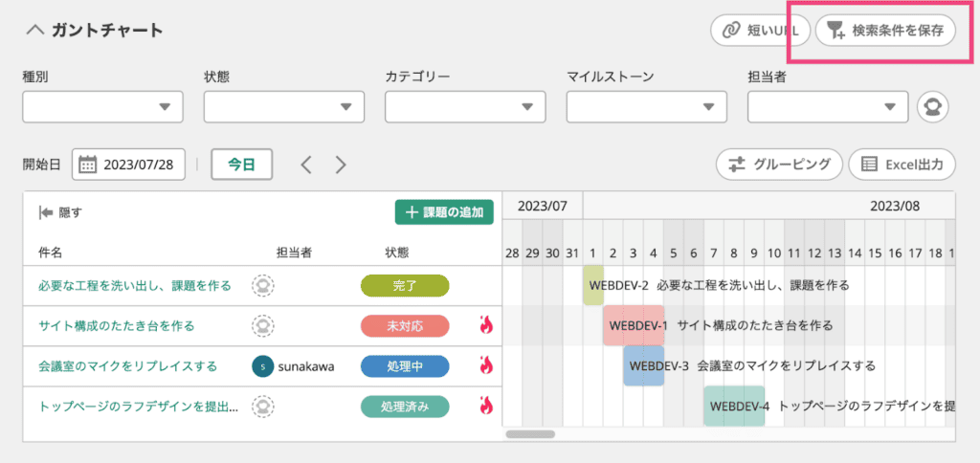The height and width of the screenshot is (463, 980).
Task: Click flame icon on トップページ row
Action: point(486,406)
